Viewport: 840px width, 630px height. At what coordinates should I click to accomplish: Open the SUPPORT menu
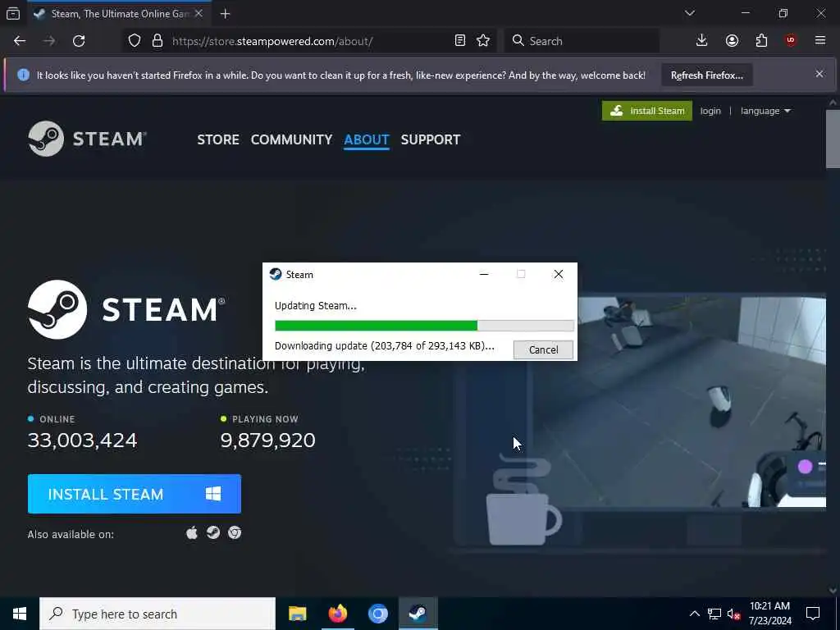430,139
